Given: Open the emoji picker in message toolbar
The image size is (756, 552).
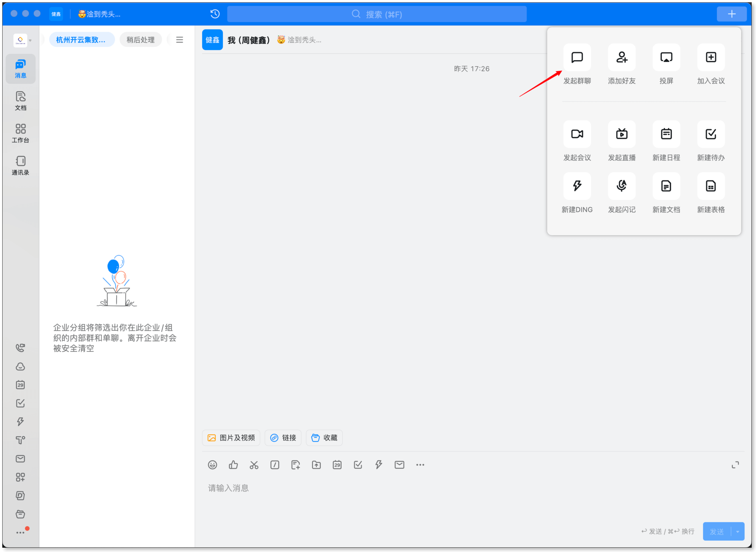Looking at the screenshot, I should [x=212, y=465].
